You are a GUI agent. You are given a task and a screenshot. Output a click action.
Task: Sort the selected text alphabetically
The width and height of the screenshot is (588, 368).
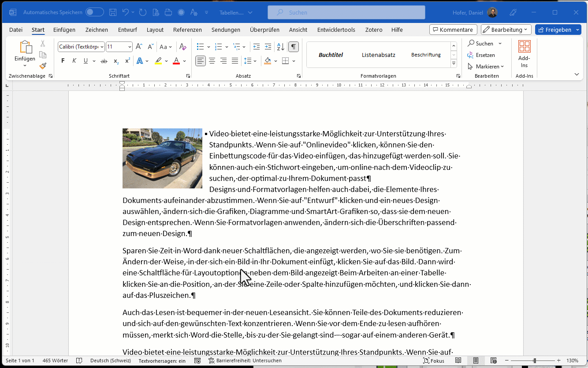click(x=280, y=47)
